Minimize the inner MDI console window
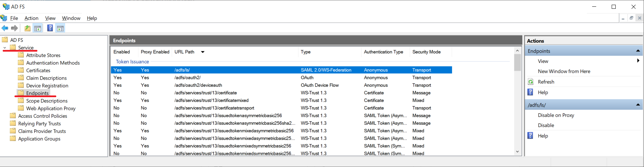Image resolution: width=644 pixels, height=167 pixels. pyautogui.click(x=623, y=18)
